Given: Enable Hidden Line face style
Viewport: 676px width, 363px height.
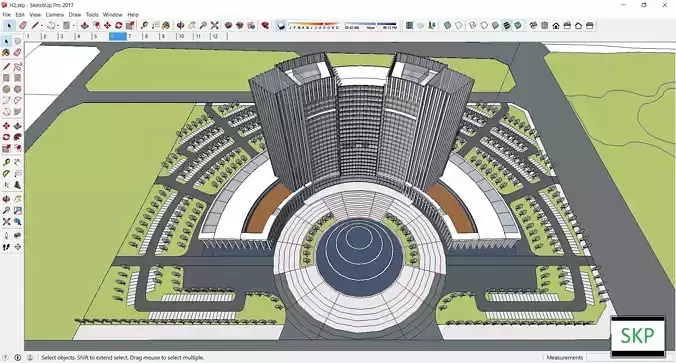Looking at the screenshot, I should (x=484, y=25).
